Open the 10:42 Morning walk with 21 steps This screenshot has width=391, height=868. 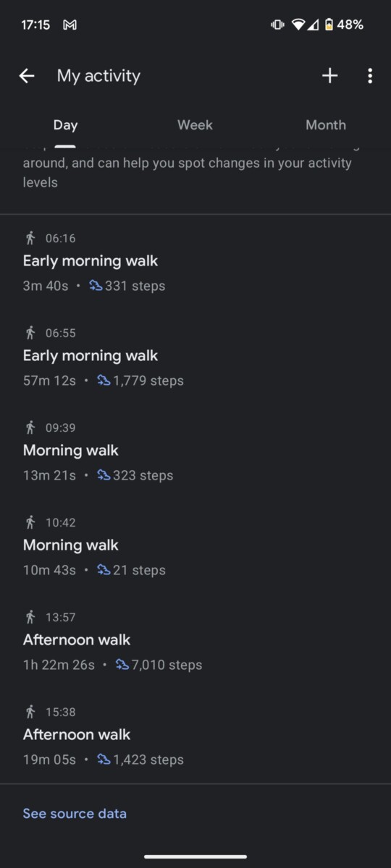click(195, 546)
